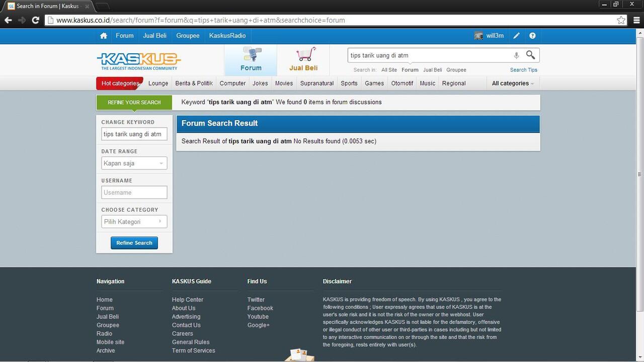Open the Movies category
Image resolution: width=644 pixels, height=362 pixels.
pos(284,83)
